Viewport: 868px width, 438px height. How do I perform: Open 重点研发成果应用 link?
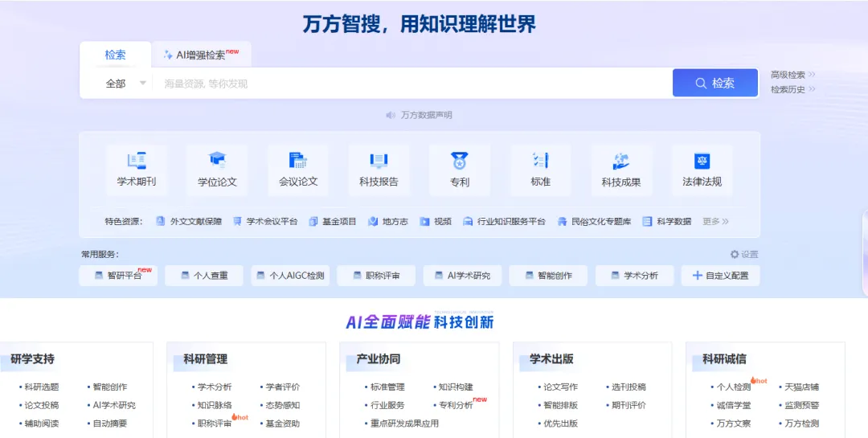(404, 424)
